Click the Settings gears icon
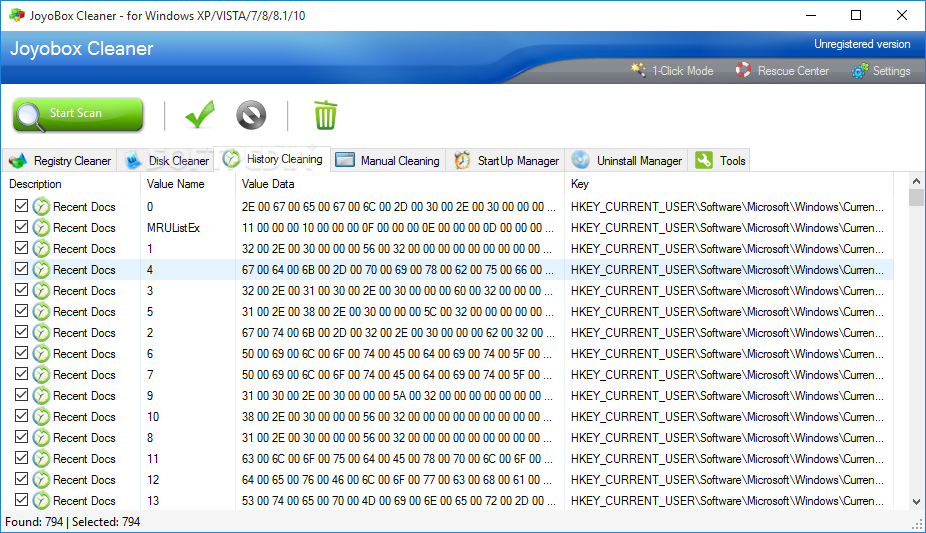This screenshot has width=926, height=533. (860, 71)
